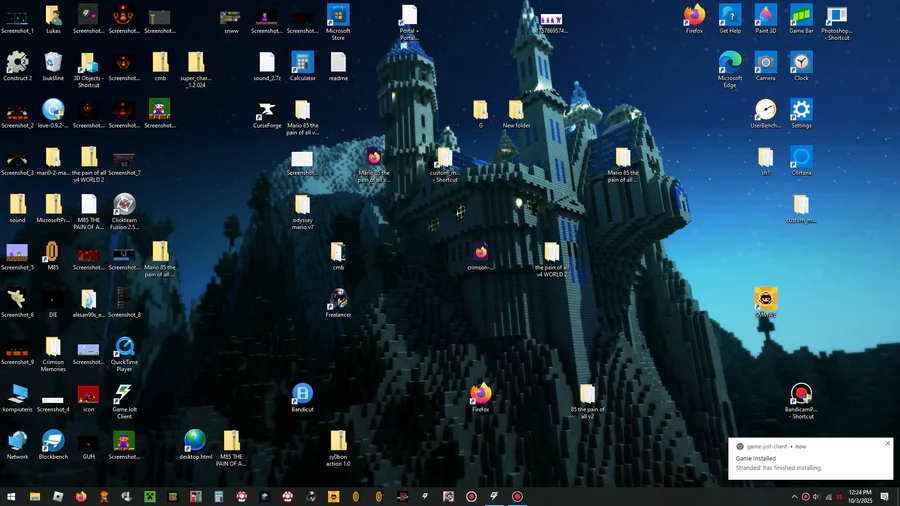The image size is (900, 506).
Task: Open the Minecraft creeper taskbar icon
Action: (x=150, y=496)
